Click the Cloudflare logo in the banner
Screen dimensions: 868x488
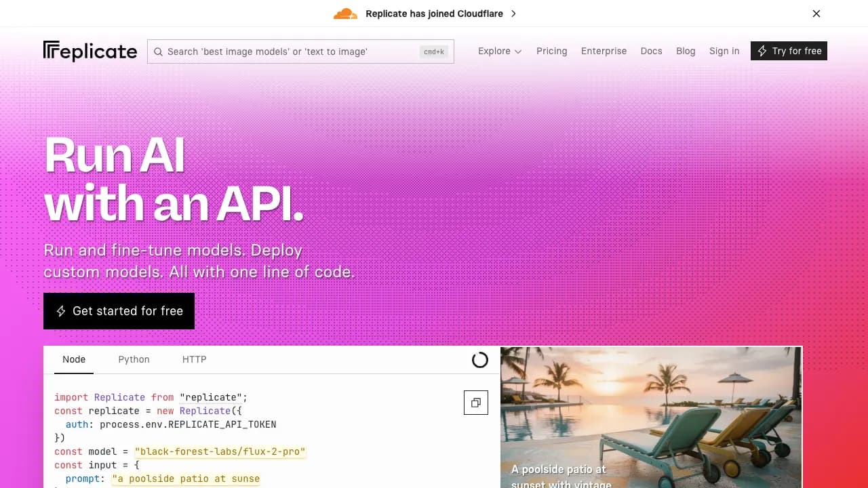click(345, 13)
